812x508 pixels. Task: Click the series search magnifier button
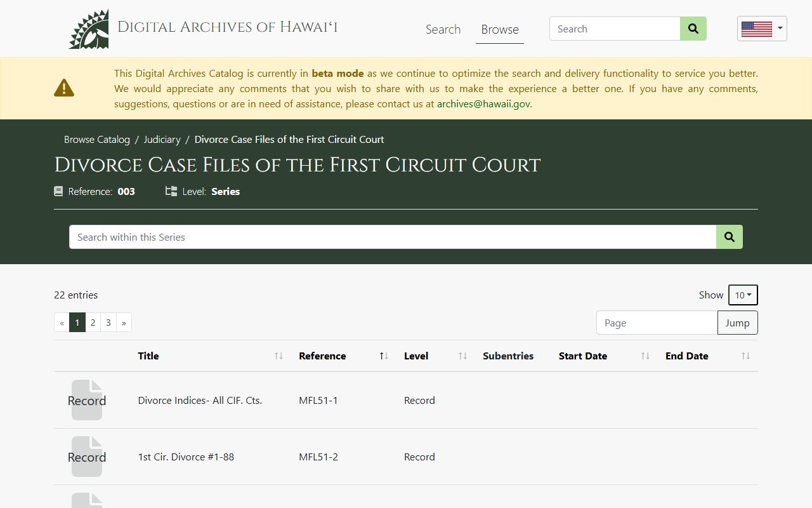(x=730, y=237)
